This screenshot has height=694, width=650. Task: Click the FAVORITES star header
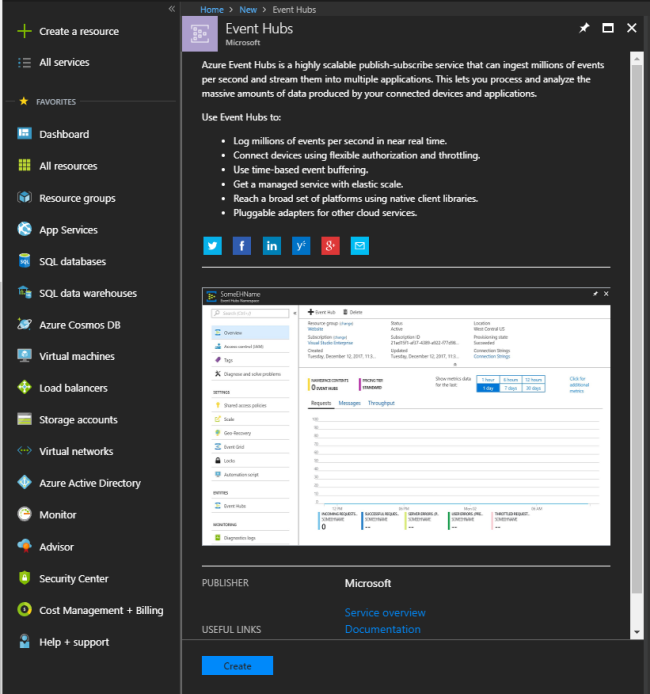[48, 102]
